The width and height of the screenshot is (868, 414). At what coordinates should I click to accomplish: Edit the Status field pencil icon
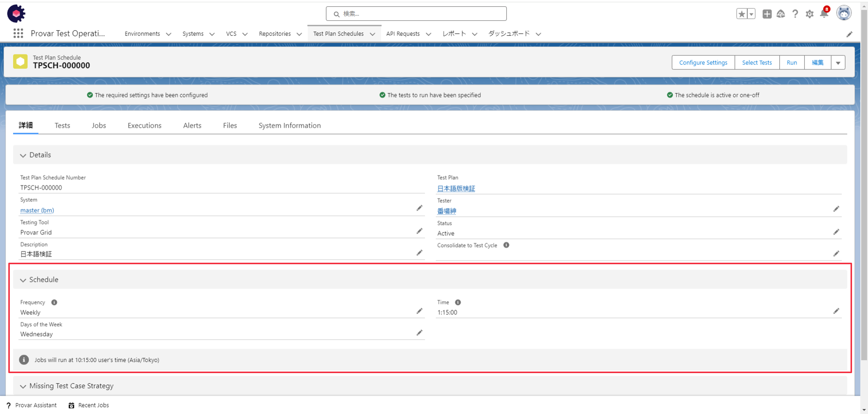pos(836,232)
